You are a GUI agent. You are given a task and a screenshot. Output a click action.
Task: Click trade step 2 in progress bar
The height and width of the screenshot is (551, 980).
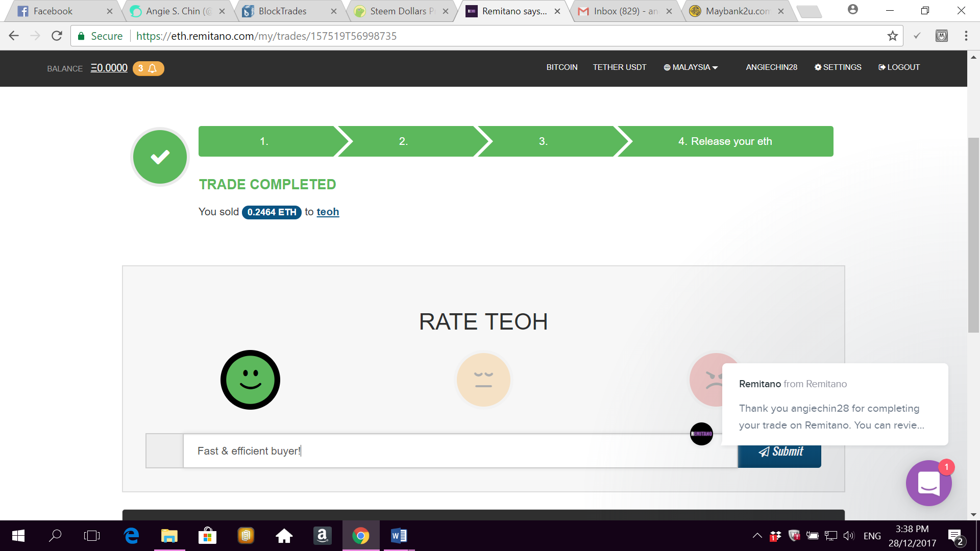click(407, 141)
